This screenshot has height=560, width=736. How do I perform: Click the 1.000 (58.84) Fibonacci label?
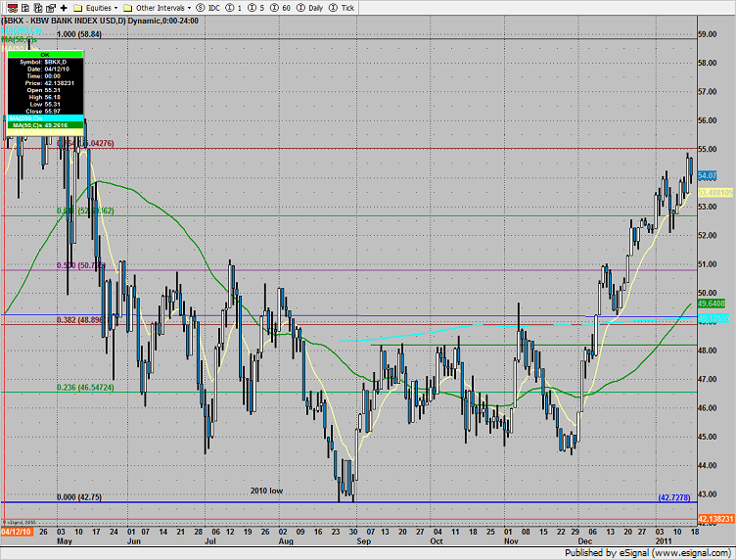[79, 34]
